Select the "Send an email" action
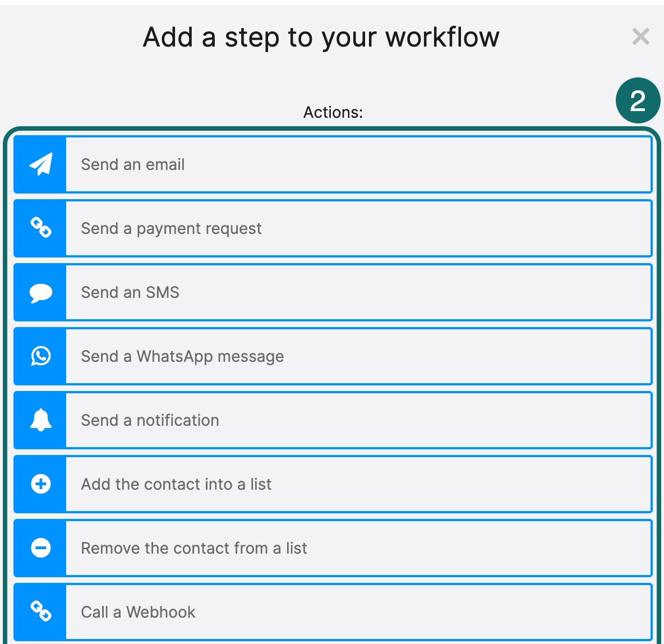Screen dimensions: 664x644 tap(133, 164)
